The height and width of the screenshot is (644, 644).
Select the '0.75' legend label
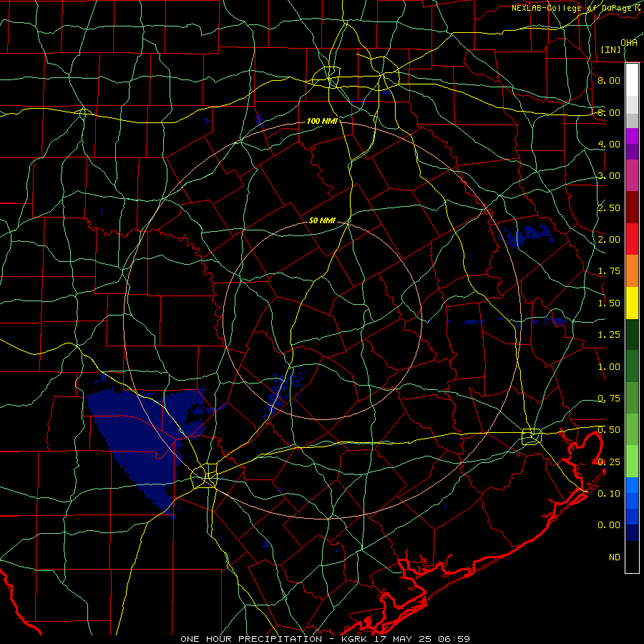pyautogui.click(x=609, y=399)
